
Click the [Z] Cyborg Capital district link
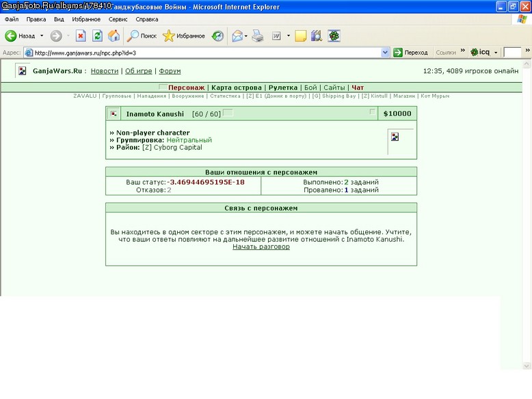(x=172, y=148)
